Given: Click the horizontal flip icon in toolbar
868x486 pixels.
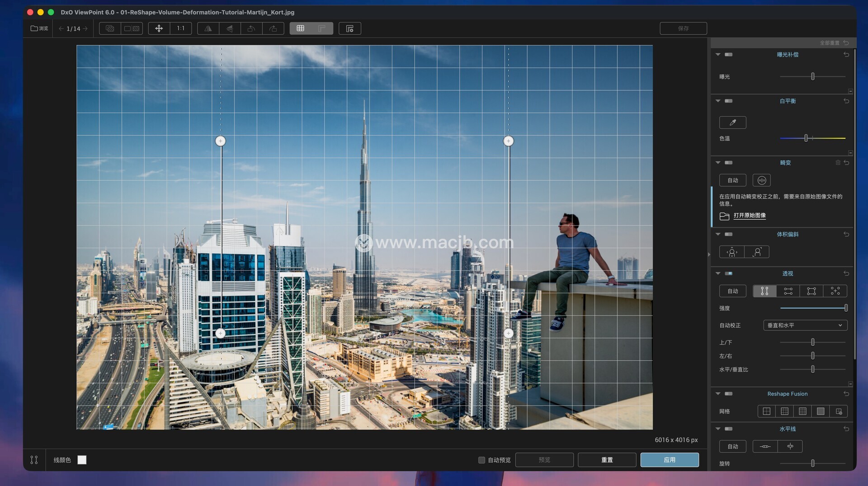Looking at the screenshot, I should [208, 28].
